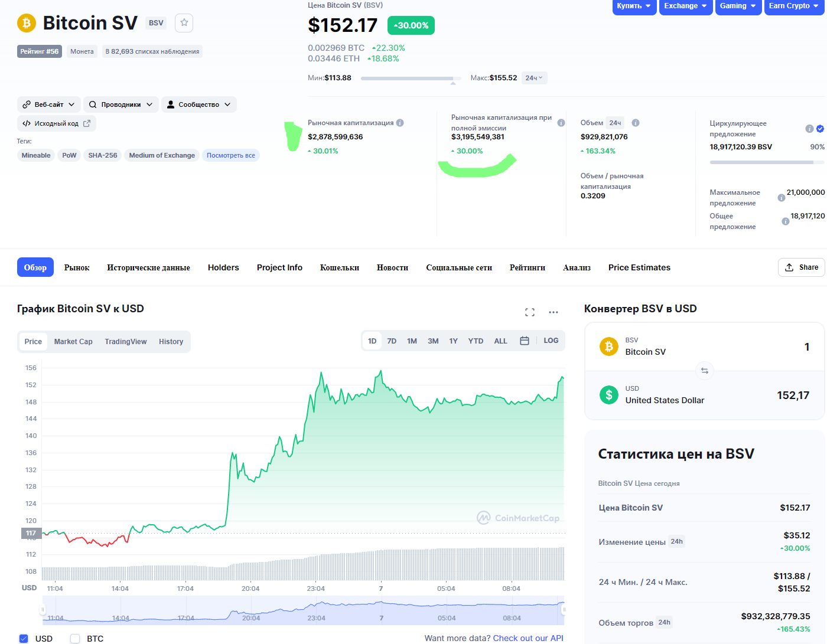Click the circulating supply progress bar
This screenshot has width=827, height=644.
(x=767, y=162)
